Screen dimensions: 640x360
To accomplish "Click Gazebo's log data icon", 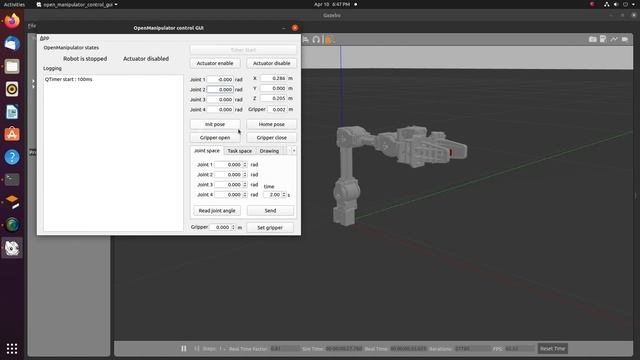I will click(603, 39).
